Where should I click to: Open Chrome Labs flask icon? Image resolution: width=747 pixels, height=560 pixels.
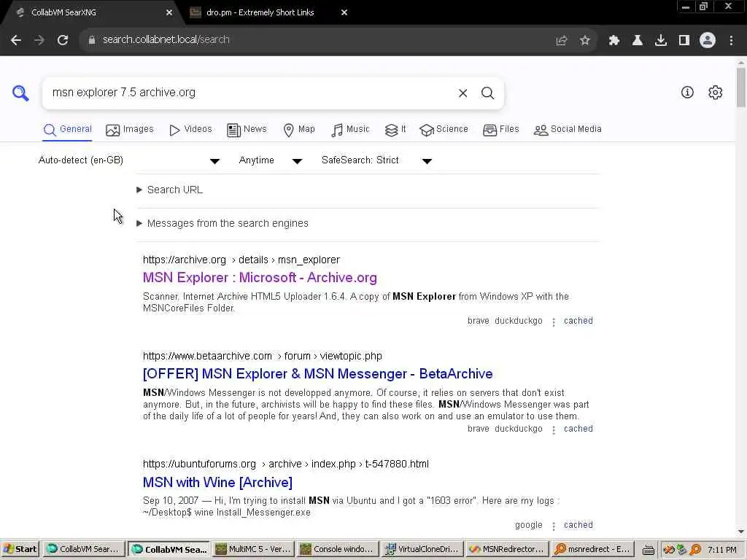point(638,41)
